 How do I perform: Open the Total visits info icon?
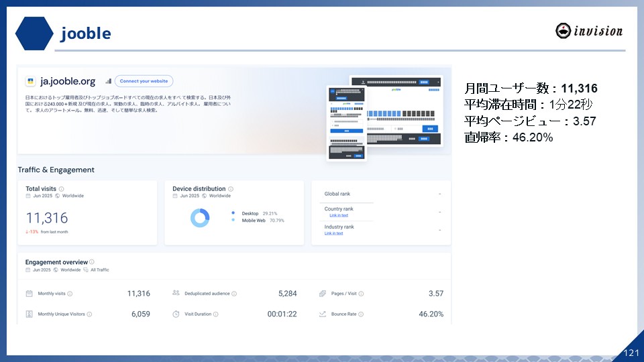[x=61, y=189]
